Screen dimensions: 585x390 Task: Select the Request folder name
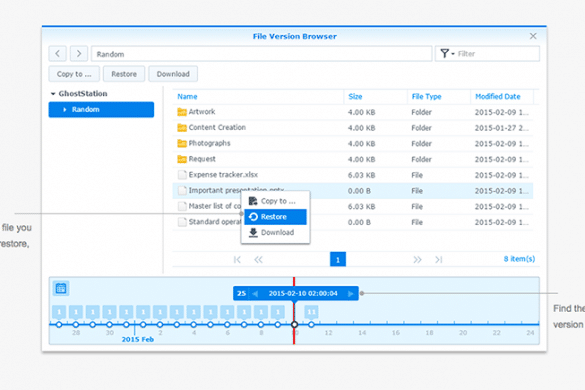coord(202,159)
